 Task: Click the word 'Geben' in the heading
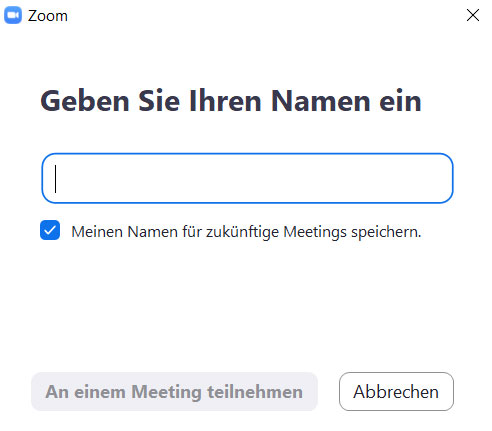coord(85,101)
